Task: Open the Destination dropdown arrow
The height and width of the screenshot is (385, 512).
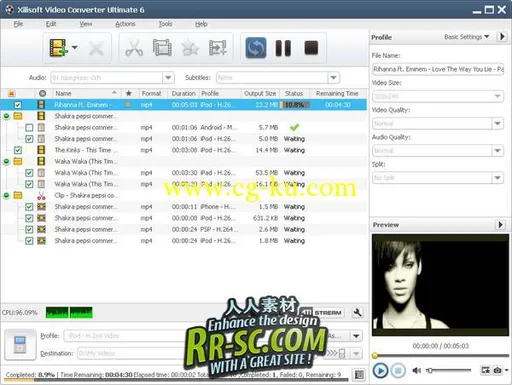Action: tap(356, 353)
